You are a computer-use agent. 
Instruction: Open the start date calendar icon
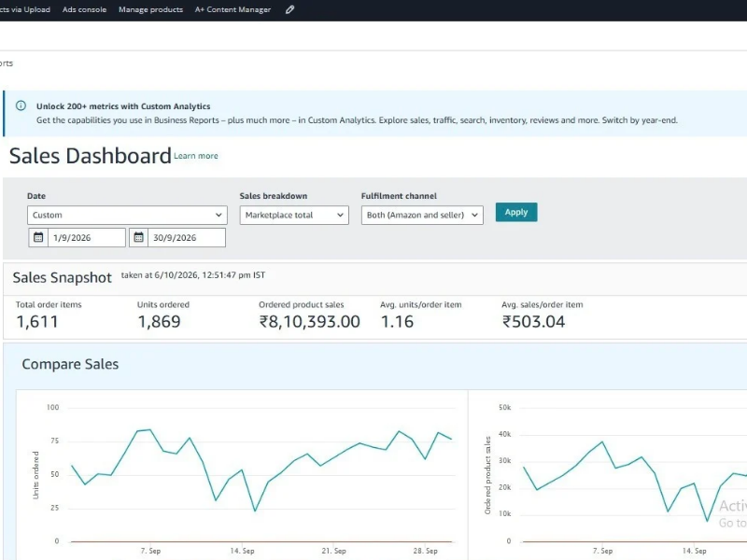pyautogui.click(x=38, y=237)
